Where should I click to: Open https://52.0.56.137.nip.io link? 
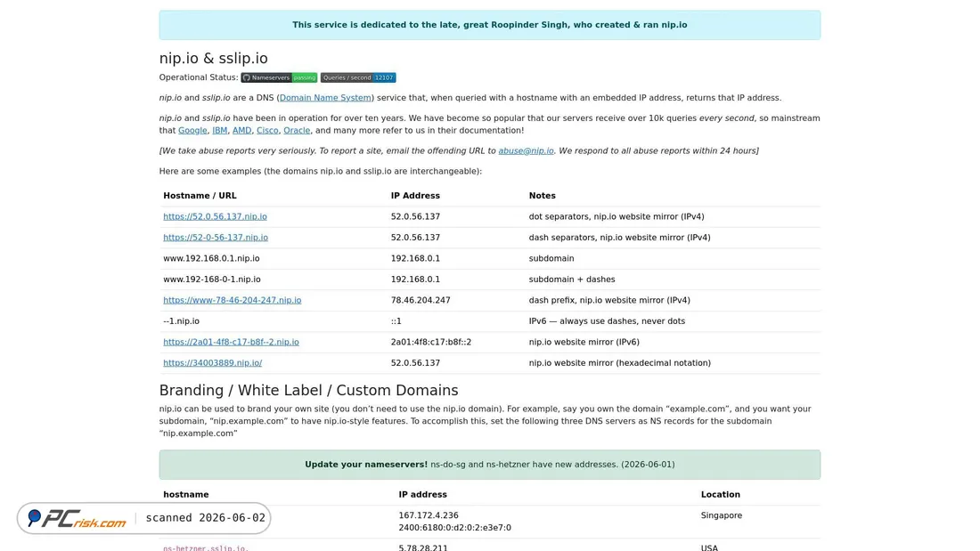pos(215,216)
